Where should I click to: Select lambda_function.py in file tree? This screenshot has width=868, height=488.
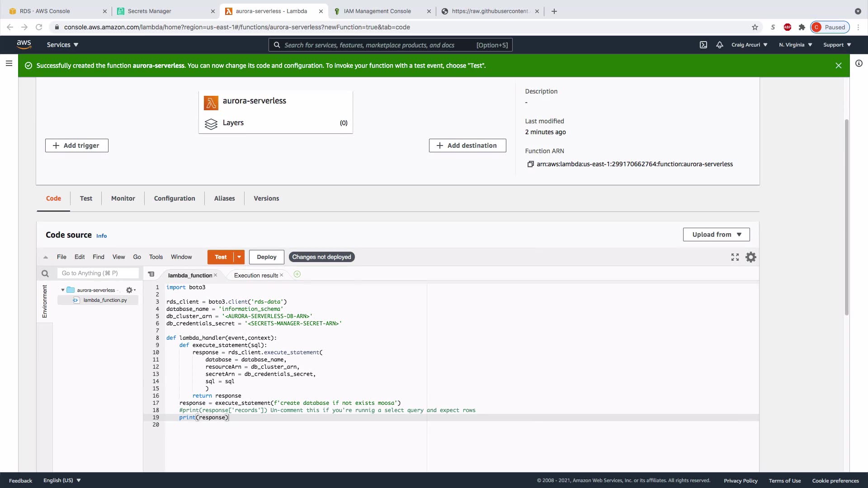[x=104, y=300]
